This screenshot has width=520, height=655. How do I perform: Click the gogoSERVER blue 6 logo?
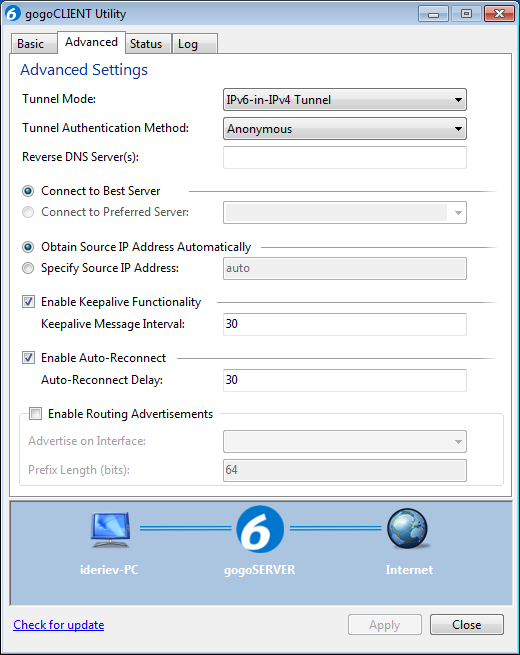[x=260, y=529]
